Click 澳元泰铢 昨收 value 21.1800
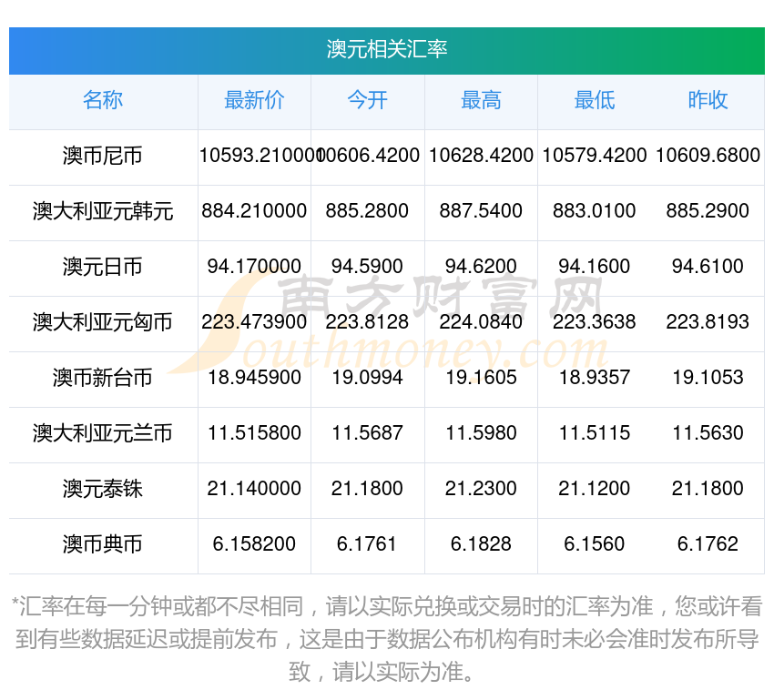The image size is (774, 700). [x=708, y=489]
